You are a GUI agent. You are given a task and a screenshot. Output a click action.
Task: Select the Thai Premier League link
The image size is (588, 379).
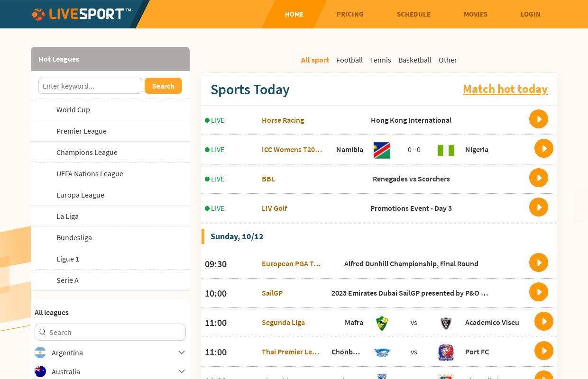click(291, 352)
